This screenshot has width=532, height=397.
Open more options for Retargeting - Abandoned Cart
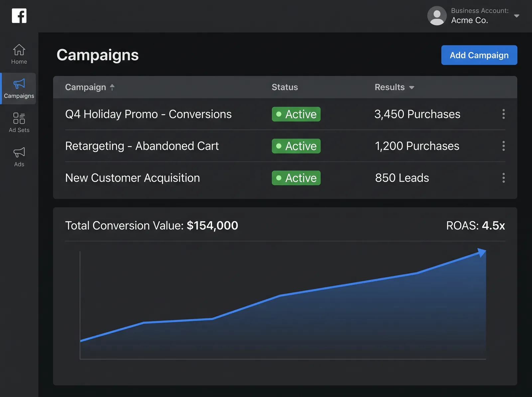(x=503, y=146)
